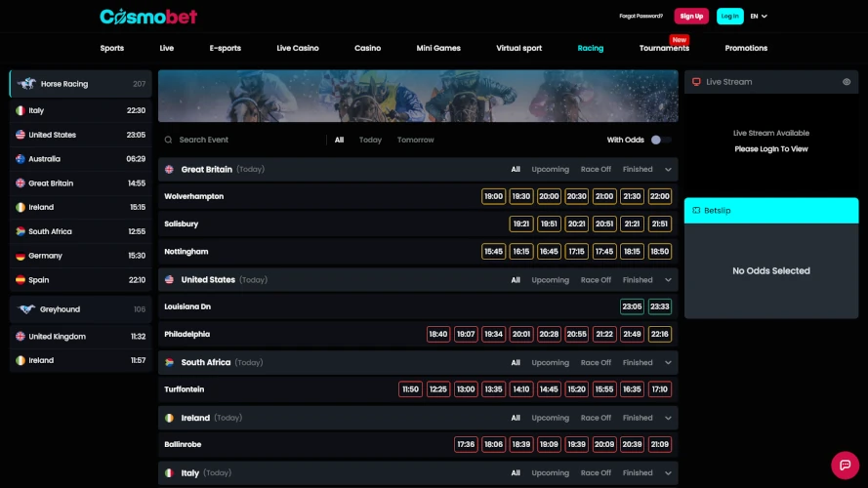Image resolution: width=868 pixels, height=488 pixels.
Task: Click the Spain flag in sidebar
Action: coord(21,280)
